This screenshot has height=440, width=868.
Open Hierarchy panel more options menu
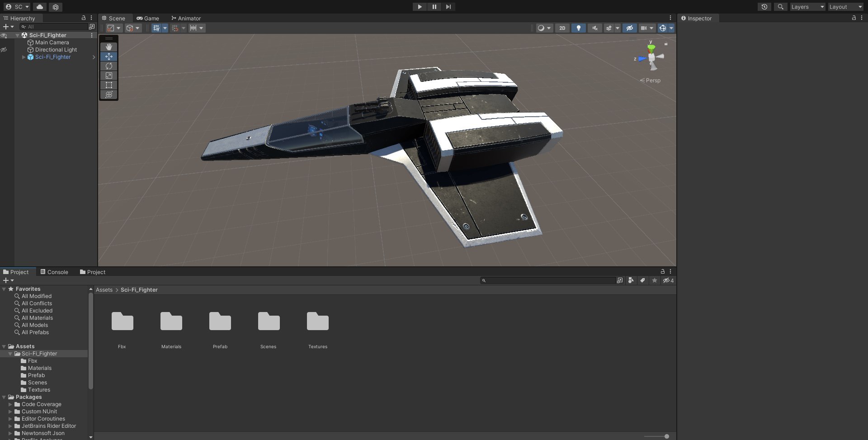(x=91, y=18)
